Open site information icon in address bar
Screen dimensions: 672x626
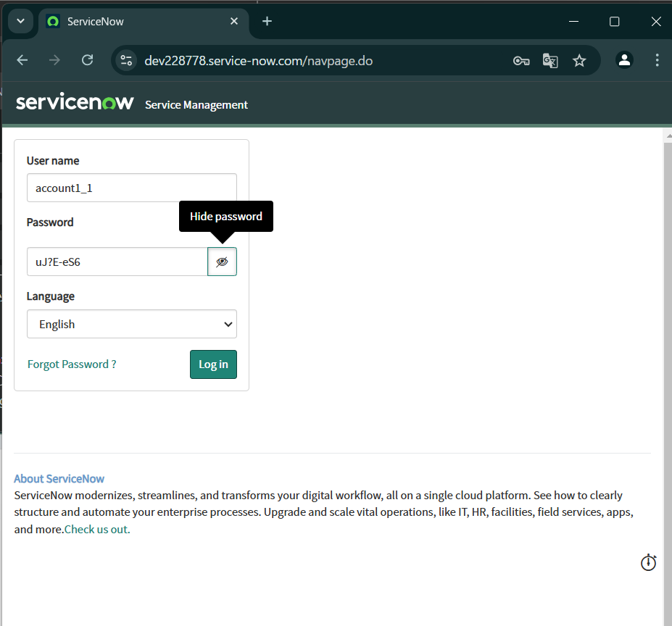click(x=126, y=60)
